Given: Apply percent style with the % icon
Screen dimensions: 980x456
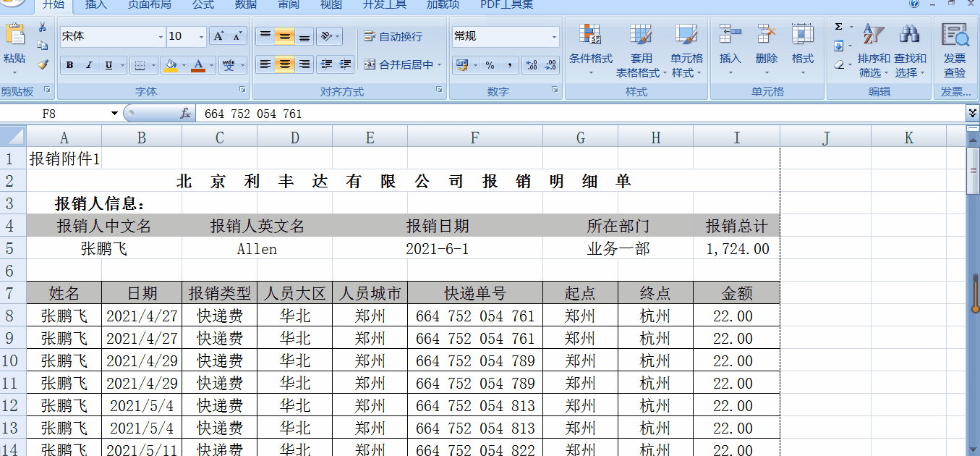Looking at the screenshot, I should point(490,65).
